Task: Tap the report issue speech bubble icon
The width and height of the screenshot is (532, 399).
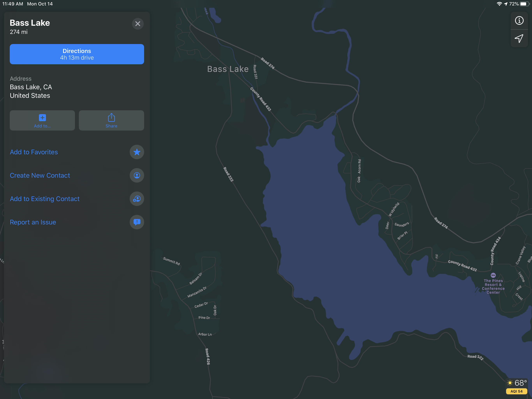Action: (x=137, y=222)
